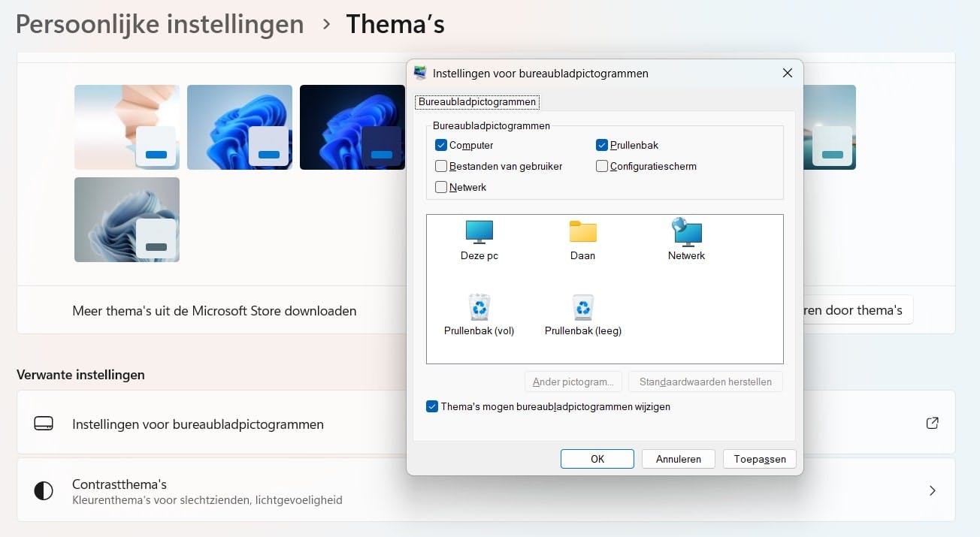Click the Thema's breadcrumb heading
Screen dimensions: 980x537
[395, 24]
